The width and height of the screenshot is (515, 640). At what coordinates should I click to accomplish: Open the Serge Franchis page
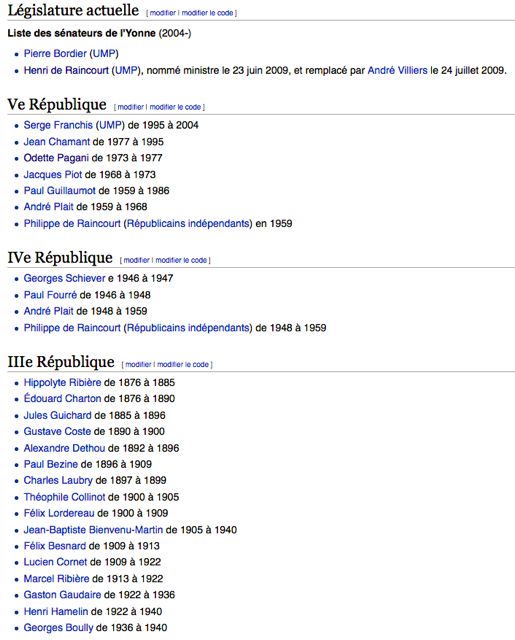pos(58,125)
